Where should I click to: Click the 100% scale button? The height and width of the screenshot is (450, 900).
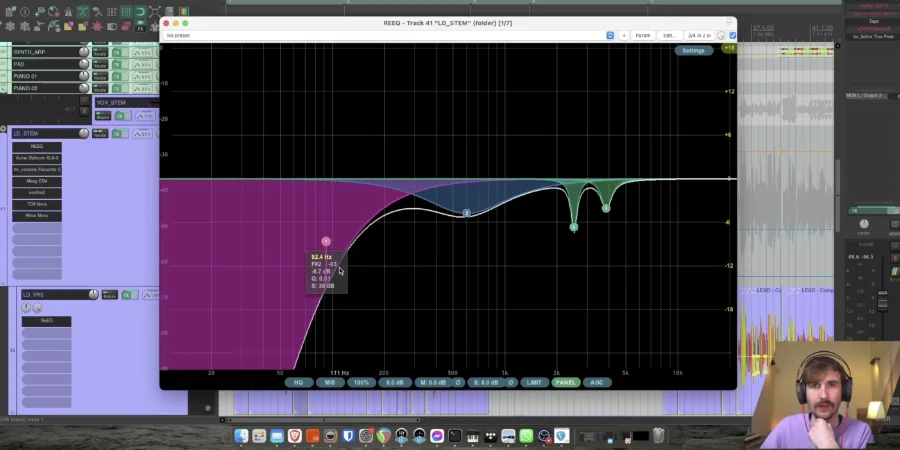362,382
